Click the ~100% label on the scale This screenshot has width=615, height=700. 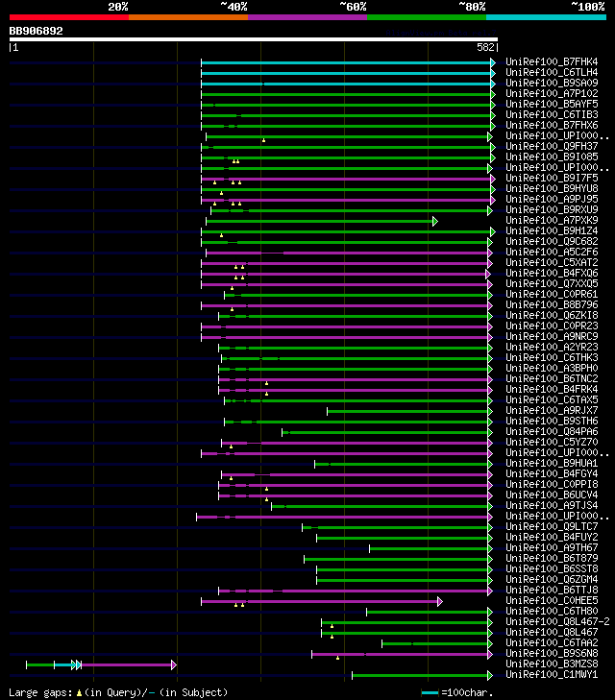coord(588,7)
